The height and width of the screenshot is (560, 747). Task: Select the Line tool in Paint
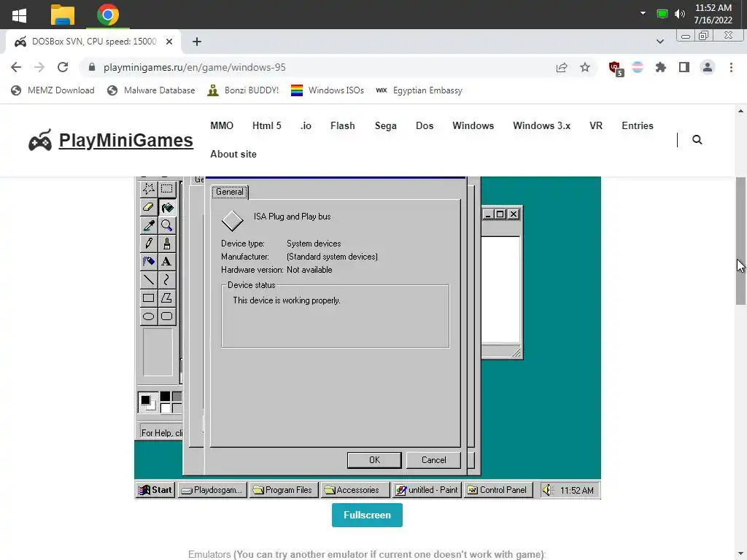point(149,279)
